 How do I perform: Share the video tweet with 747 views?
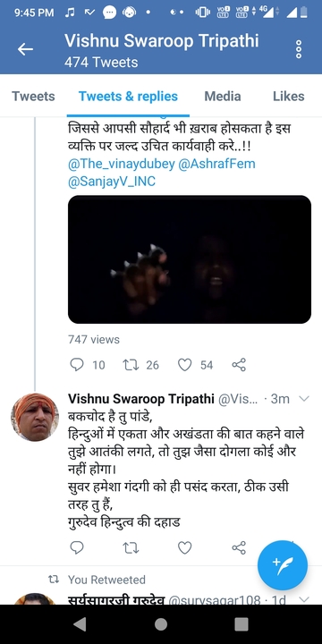click(239, 364)
